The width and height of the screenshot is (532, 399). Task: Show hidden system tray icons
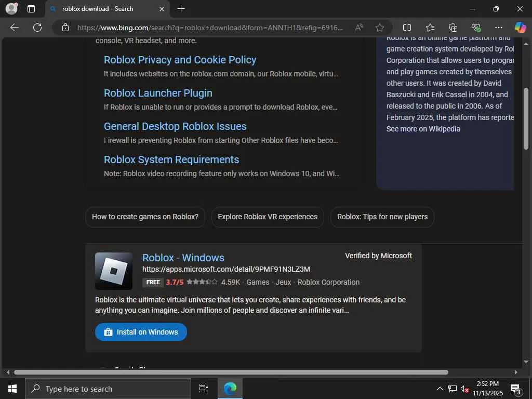pyautogui.click(x=440, y=389)
